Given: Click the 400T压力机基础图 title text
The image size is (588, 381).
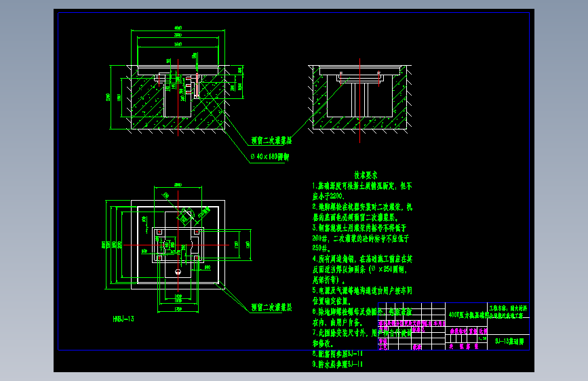Looking at the screenshot, I should click(x=469, y=315).
